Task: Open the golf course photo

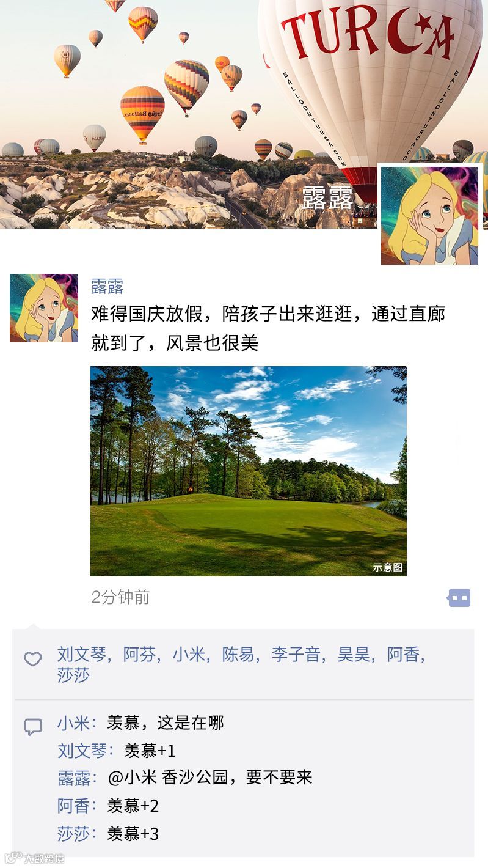Action: coord(249,471)
